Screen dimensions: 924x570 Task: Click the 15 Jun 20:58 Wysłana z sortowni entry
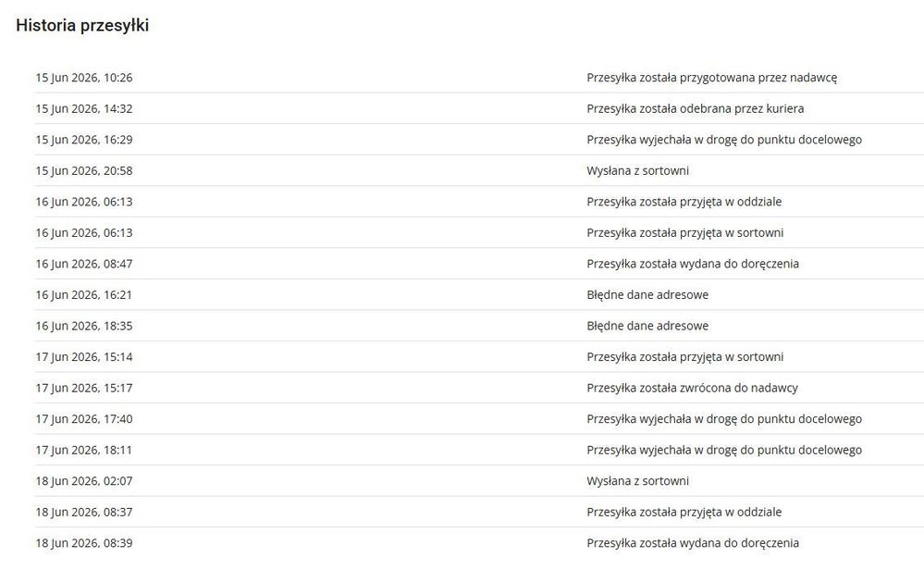[x=637, y=170]
